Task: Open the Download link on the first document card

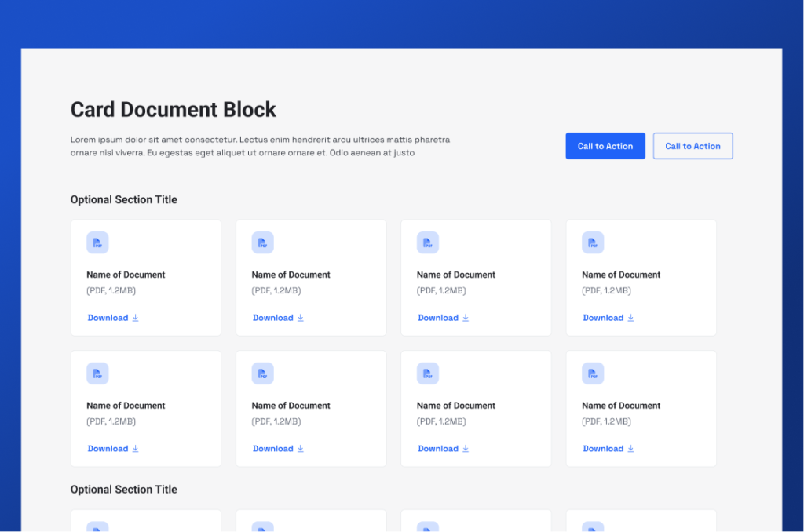Action: click(108, 318)
